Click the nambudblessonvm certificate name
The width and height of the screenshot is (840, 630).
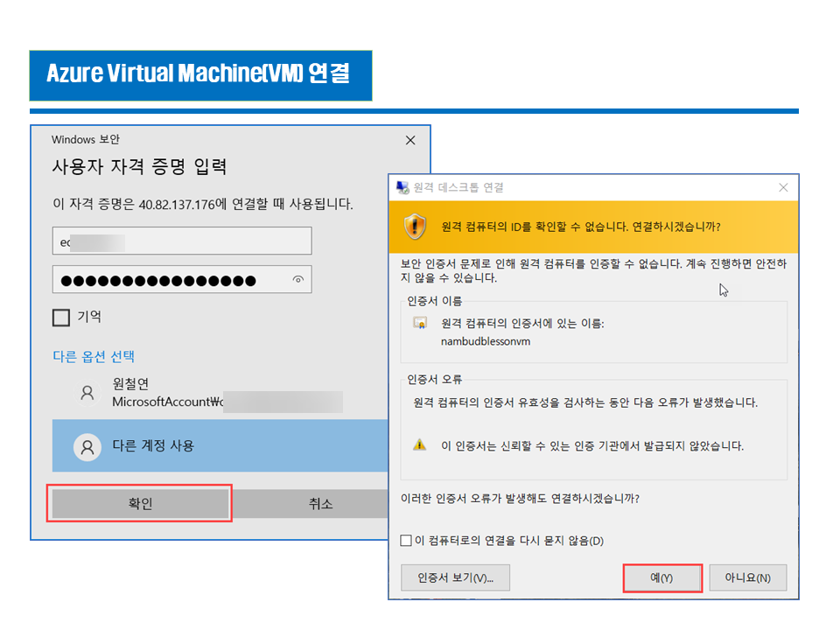pos(486,341)
